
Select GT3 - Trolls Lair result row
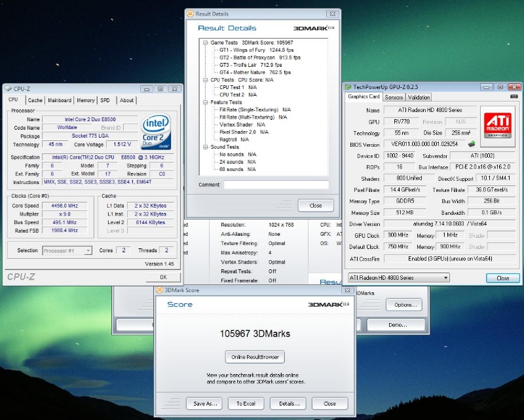tap(250, 65)
